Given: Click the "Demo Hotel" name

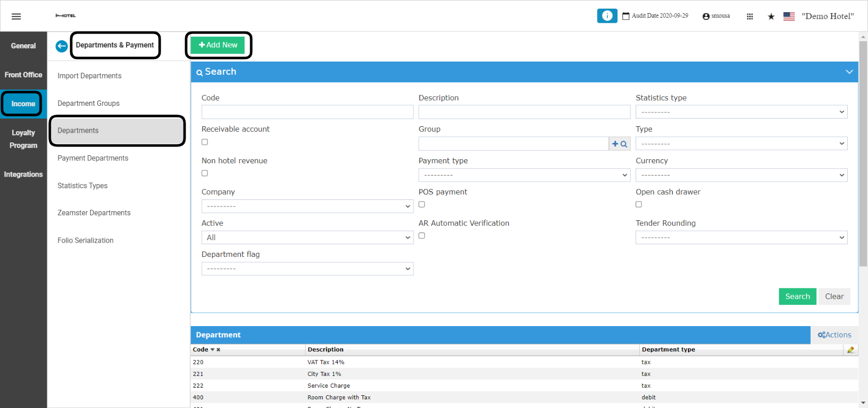Looking at the screenshot, I should (828, 16).
